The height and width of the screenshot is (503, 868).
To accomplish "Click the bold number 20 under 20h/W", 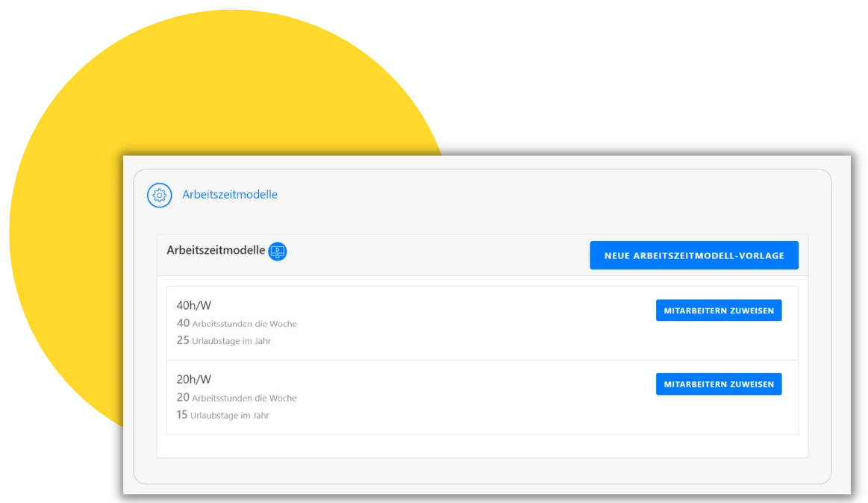I will coord(183,397).
